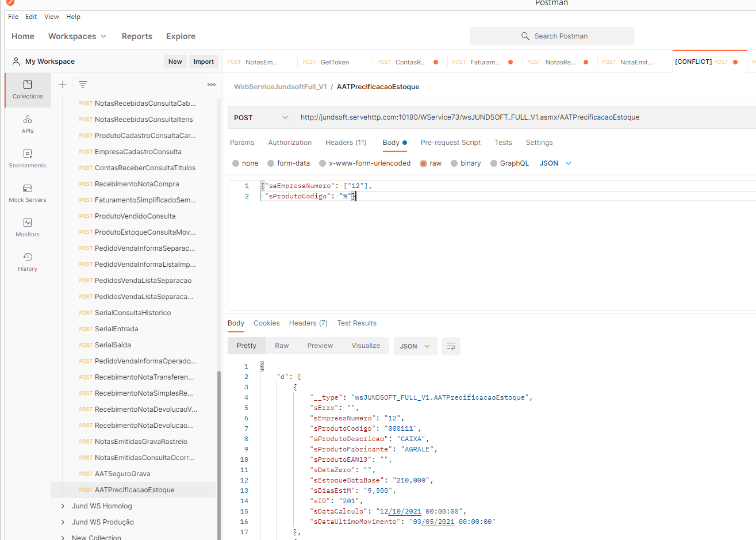Expand the New Collection folder
The height and width of the screenshot is (540, 756).
(63, 538)
